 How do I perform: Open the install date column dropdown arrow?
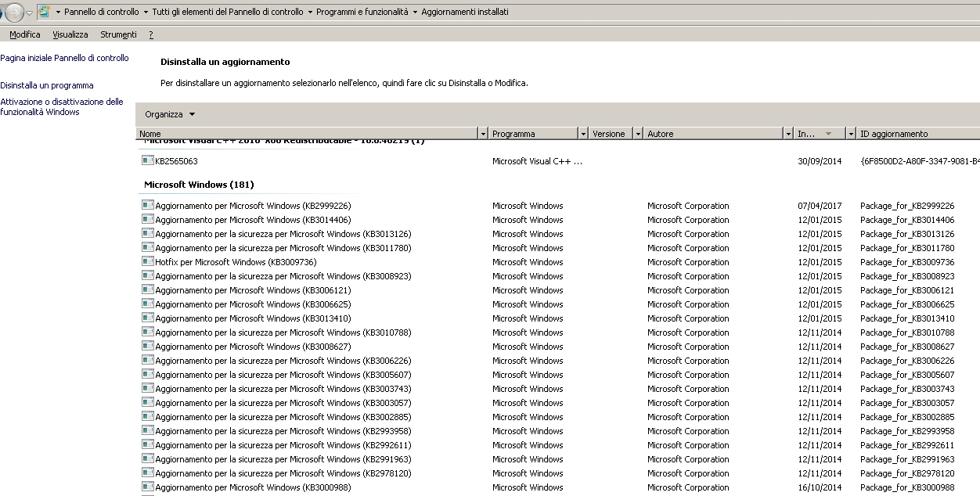(851, 134)
